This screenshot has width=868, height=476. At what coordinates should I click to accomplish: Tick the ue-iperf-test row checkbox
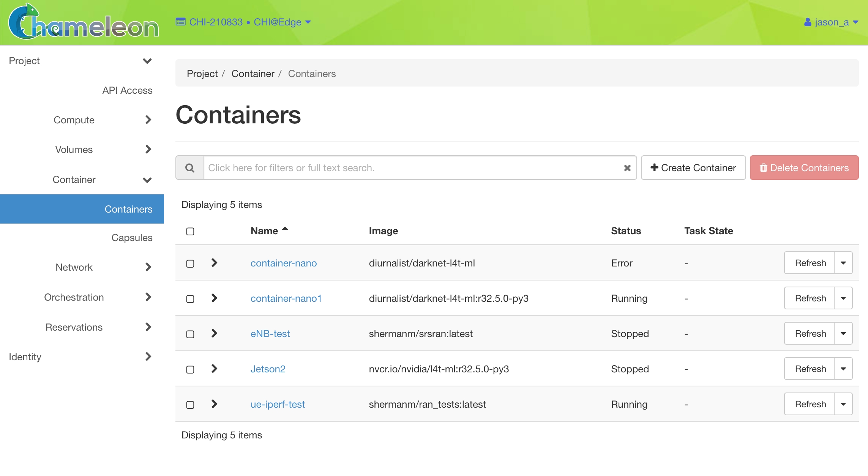click(x=190, y=405)
